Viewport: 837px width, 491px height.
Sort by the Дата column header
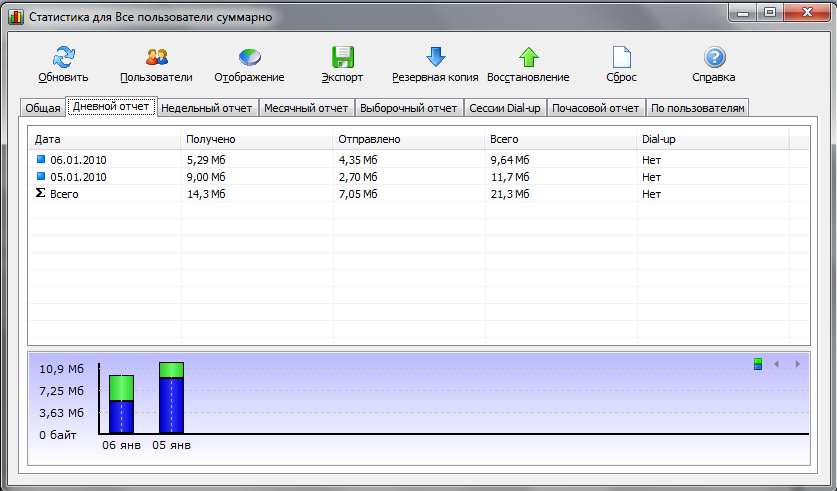point(103,139)
